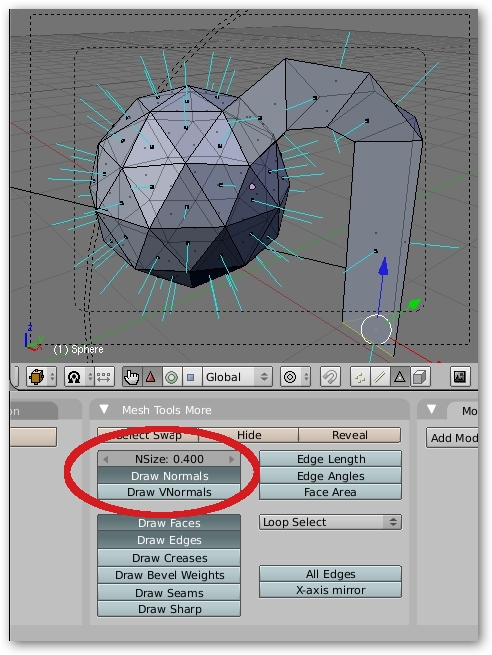Select the translate manipulator triangle icon
The width and height of the screenshot is (492, 655).
[x=151, y=377]
